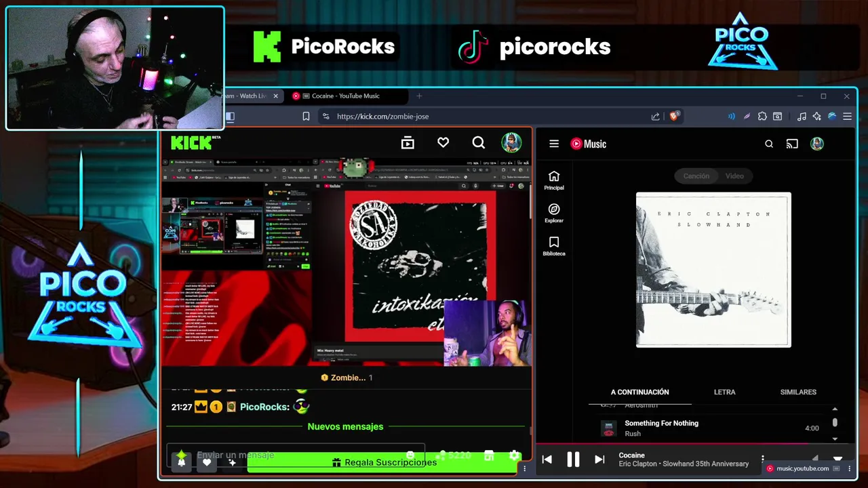Switch player to Canción mode
Viewport: 868px width, 488px height.
point(696,176)
